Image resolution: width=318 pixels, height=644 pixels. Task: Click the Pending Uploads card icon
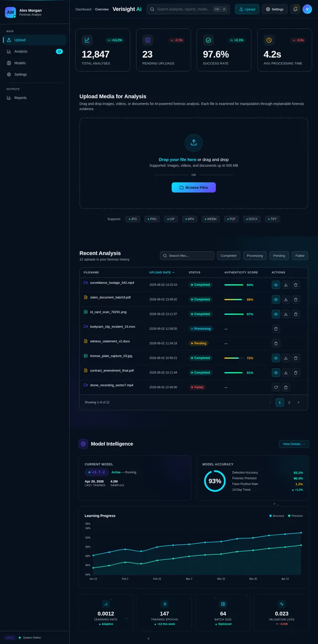(x=148, y=40)
